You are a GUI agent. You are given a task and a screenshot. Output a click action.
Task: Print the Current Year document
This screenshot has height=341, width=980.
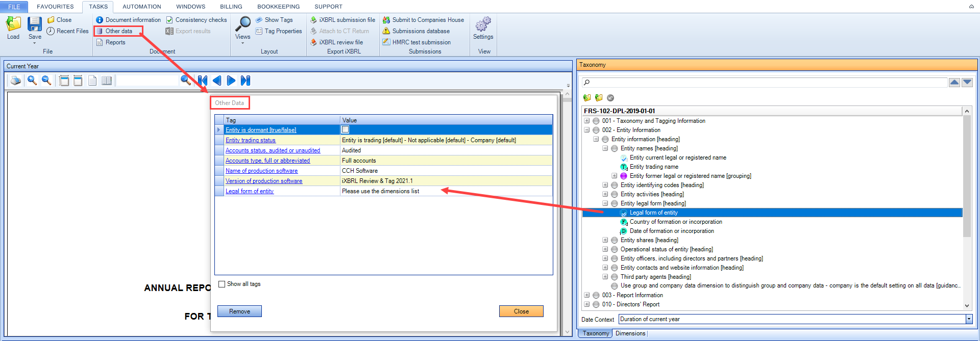16,81
